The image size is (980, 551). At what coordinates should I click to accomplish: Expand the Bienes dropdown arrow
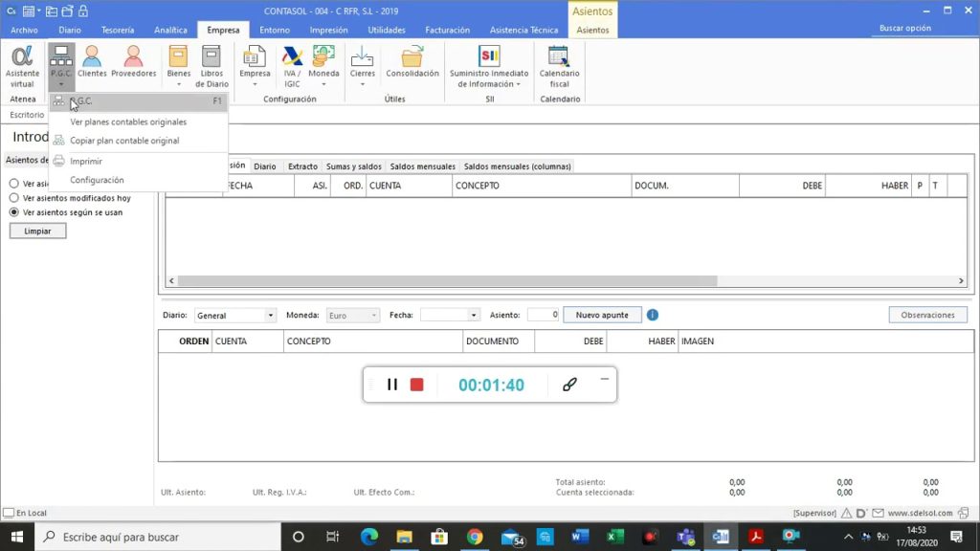pos(179,84)
